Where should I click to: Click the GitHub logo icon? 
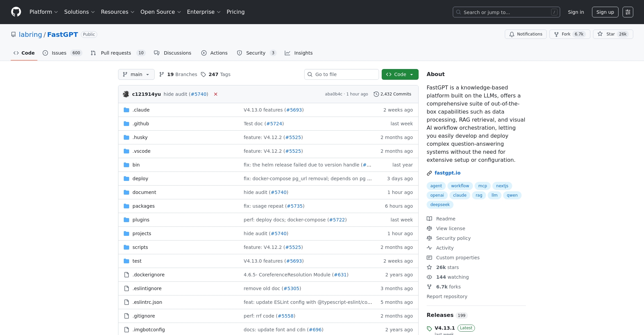[16, 12]
